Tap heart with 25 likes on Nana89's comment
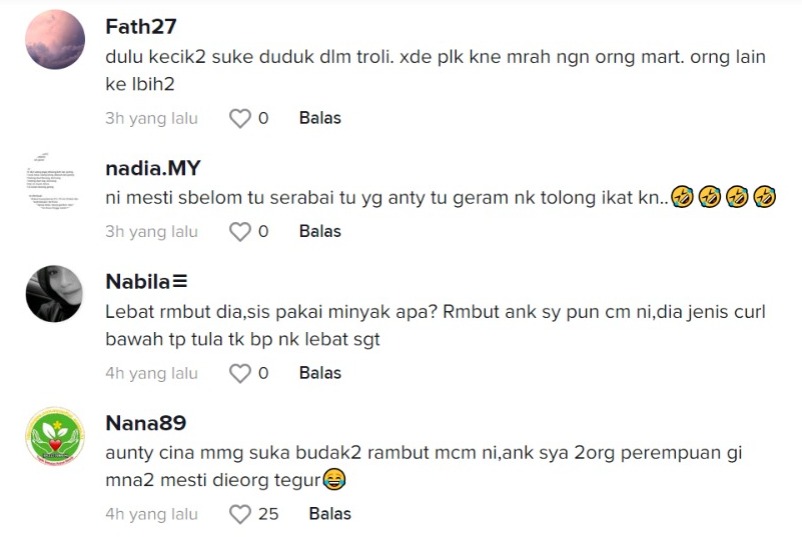Viewport: 802px width, 537px height. point(240,515)
